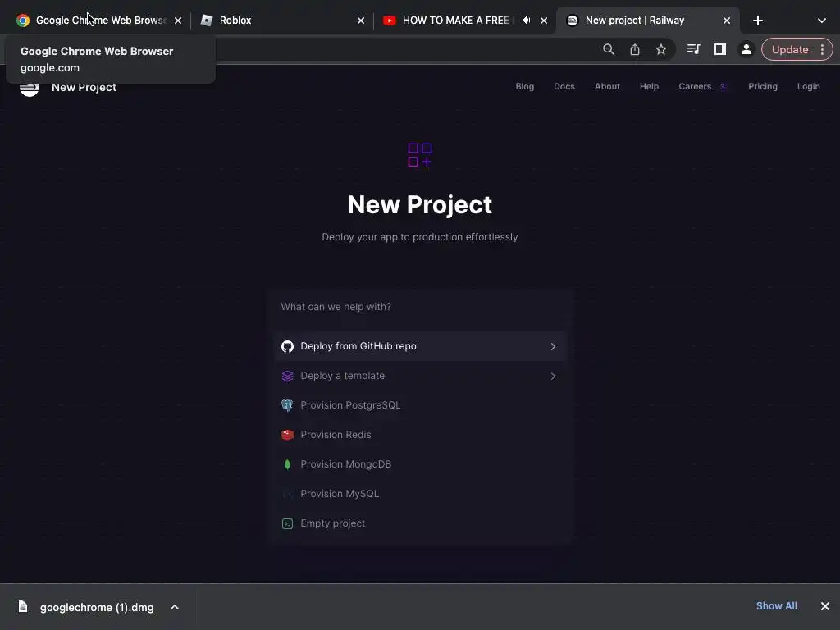Open Chrome three-dot menu
840x630 pixels.
(822, 49)
